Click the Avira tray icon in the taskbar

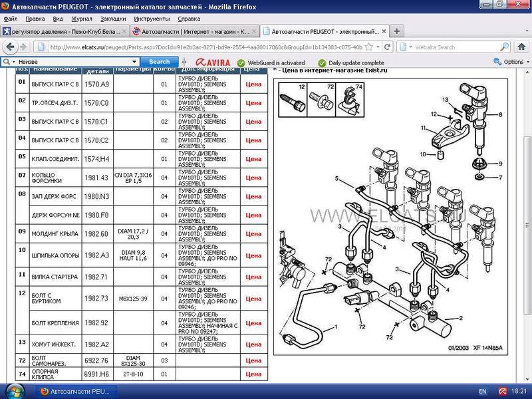(x=505, y=392)
